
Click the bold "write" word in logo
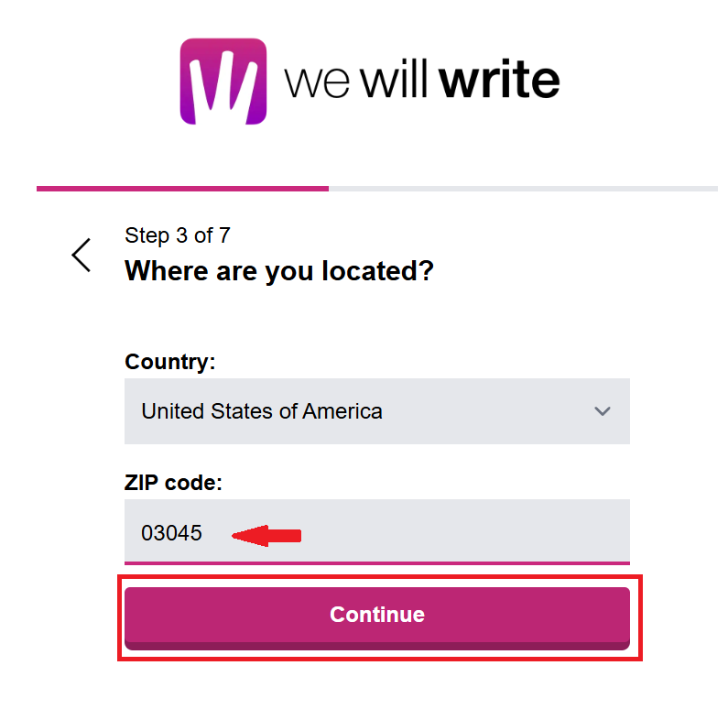click(499, 81)
